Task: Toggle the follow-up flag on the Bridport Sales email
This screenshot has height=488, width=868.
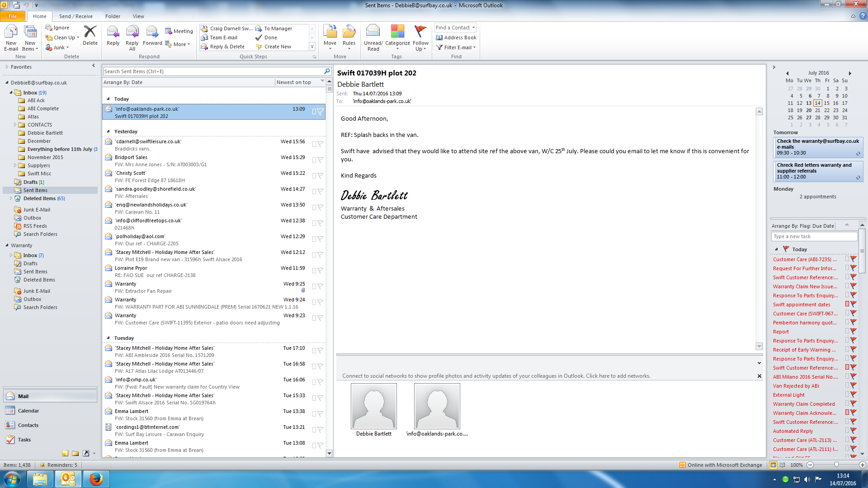Action: pos(320,160)
